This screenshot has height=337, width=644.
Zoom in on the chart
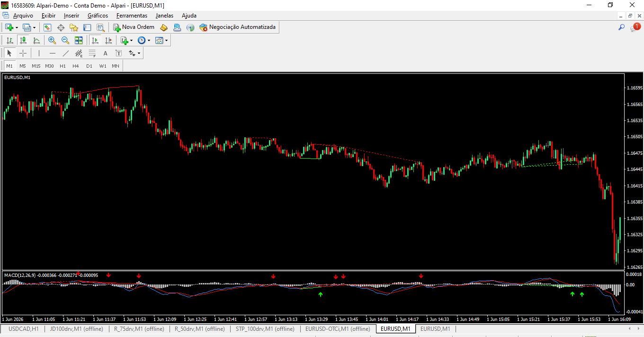52,40
